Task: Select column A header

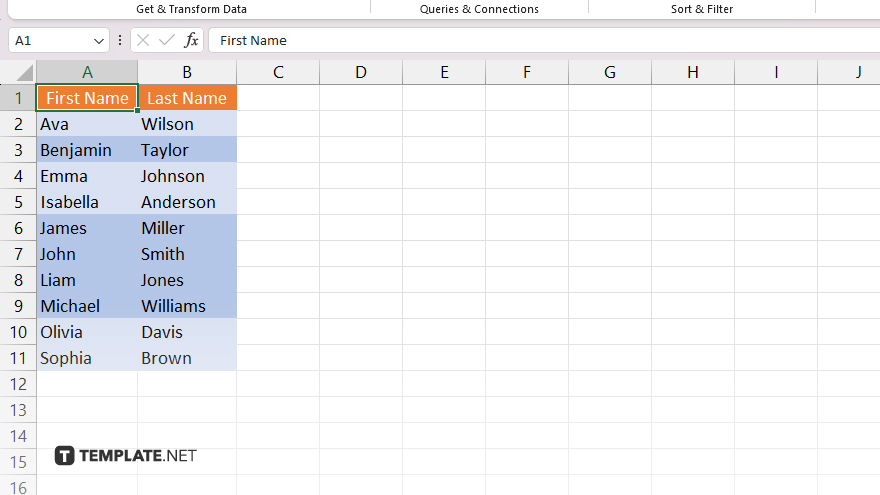Action: click(x=87, y=72)
